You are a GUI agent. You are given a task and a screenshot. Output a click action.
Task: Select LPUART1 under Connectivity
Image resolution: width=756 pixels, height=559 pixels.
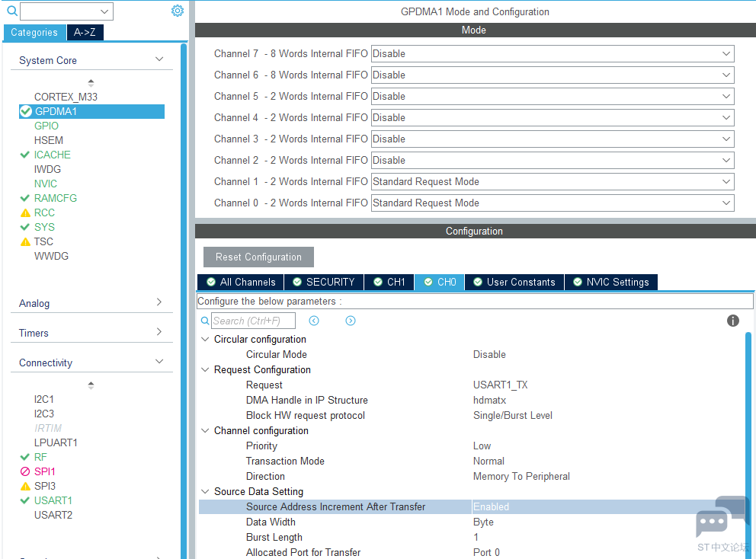click(x=56, y=442)
